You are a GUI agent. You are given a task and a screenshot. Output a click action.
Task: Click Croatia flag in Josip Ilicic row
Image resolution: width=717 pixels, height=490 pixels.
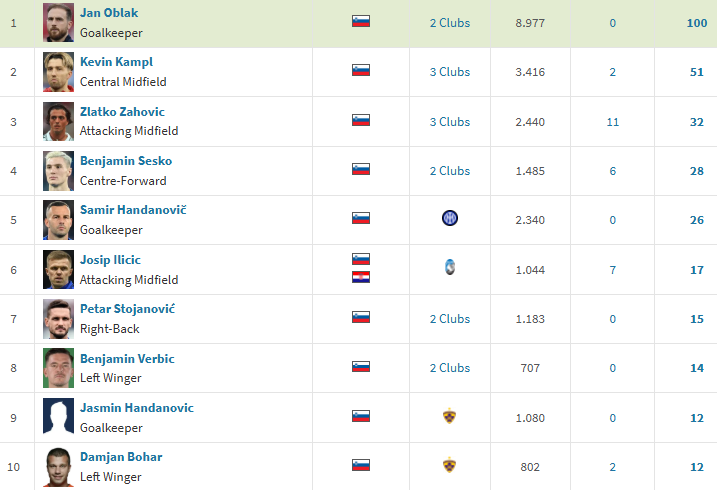(361, 276)
